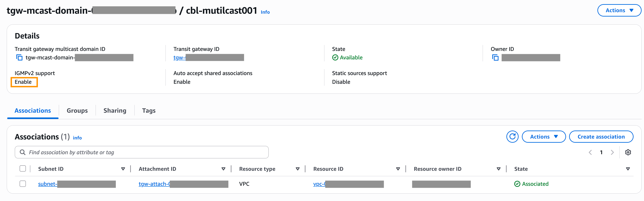Screen dimensions: 644x201
Task: Switch to the Groups tab
Action: click(77, 111)
